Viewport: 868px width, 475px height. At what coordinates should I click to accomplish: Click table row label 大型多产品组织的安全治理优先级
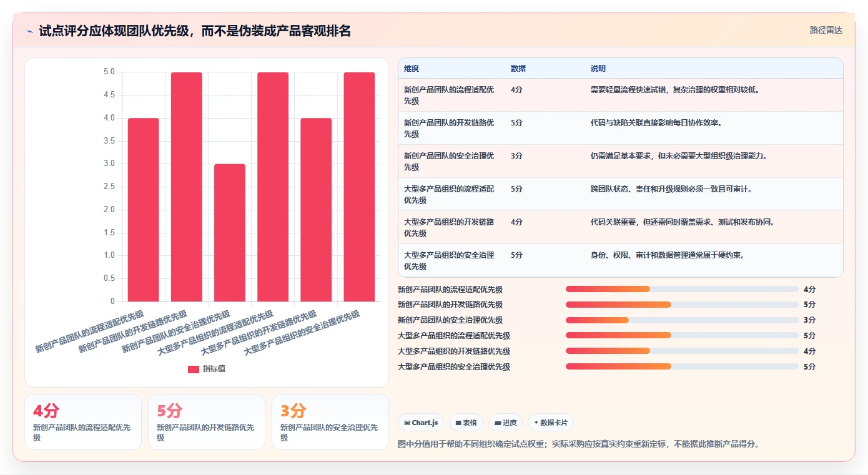click(449, 261)
